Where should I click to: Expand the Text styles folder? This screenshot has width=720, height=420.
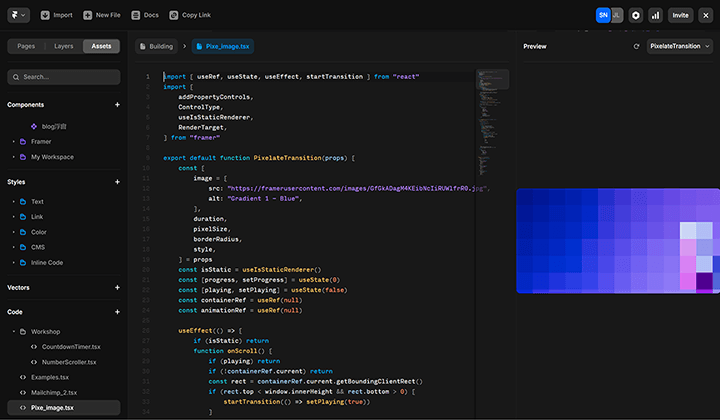[13, 202]
